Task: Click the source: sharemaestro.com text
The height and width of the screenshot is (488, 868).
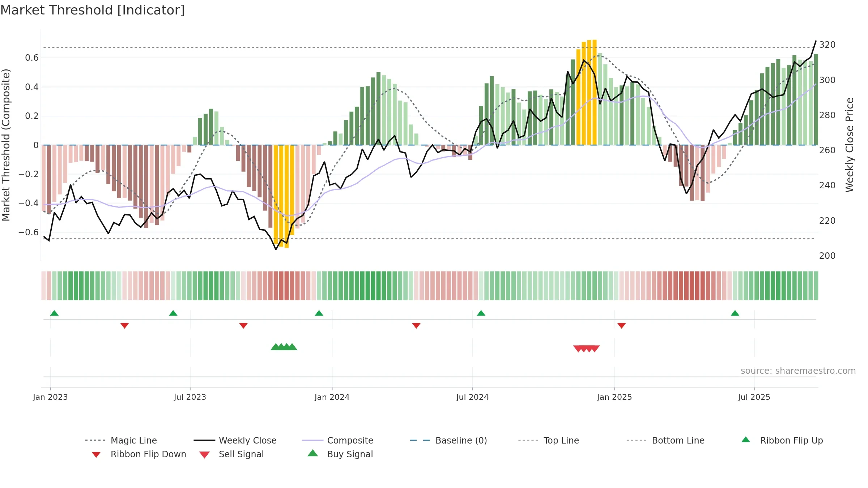Action: (798, 371)
